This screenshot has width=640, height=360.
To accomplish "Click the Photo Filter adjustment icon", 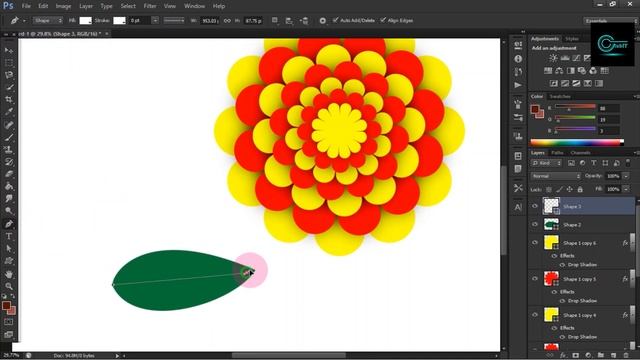I will coord(582,71).
